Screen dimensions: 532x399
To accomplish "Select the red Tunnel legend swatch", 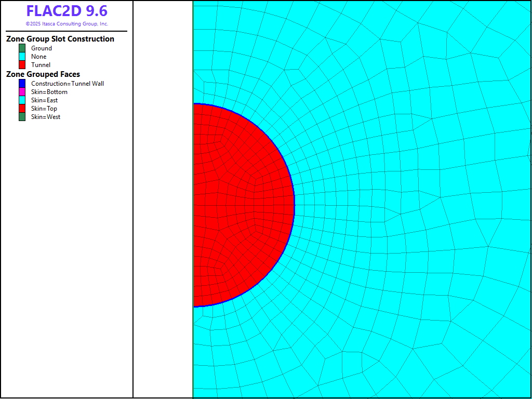I will pyautogui.click(x=22, y=65).
